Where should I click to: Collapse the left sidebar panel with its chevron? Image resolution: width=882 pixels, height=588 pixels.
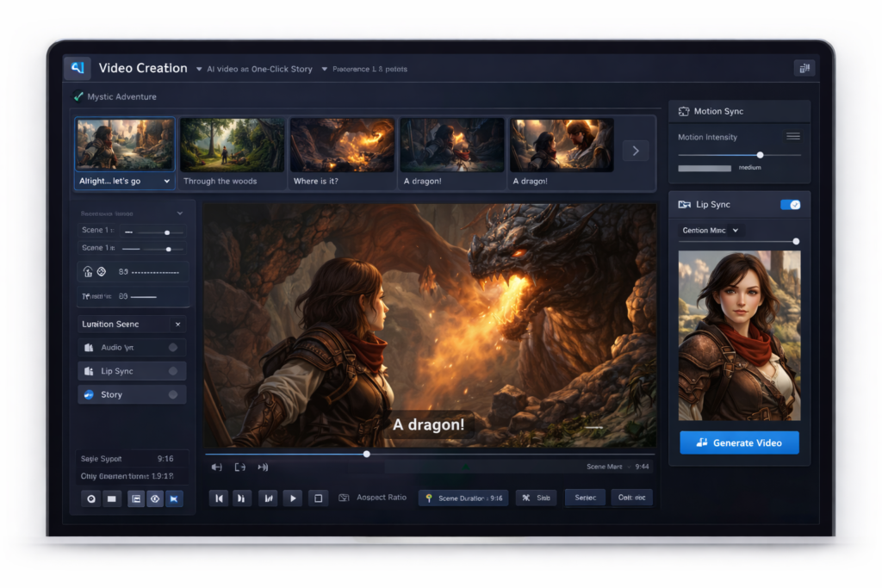(180, 213)
